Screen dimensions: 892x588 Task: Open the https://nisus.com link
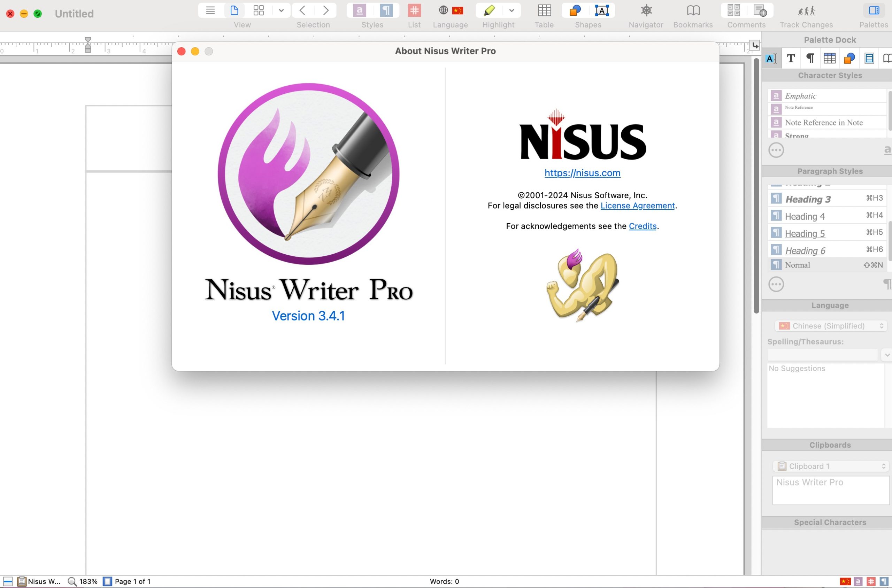[x=582, y=173]
